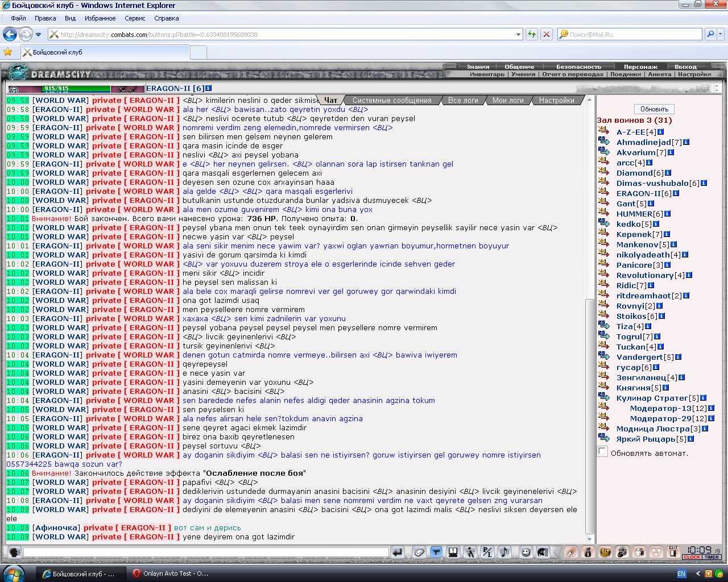Open Onlayn Avto Test Opera taskbar item
The height and width of the screenshot is (582, 728).
169,573
